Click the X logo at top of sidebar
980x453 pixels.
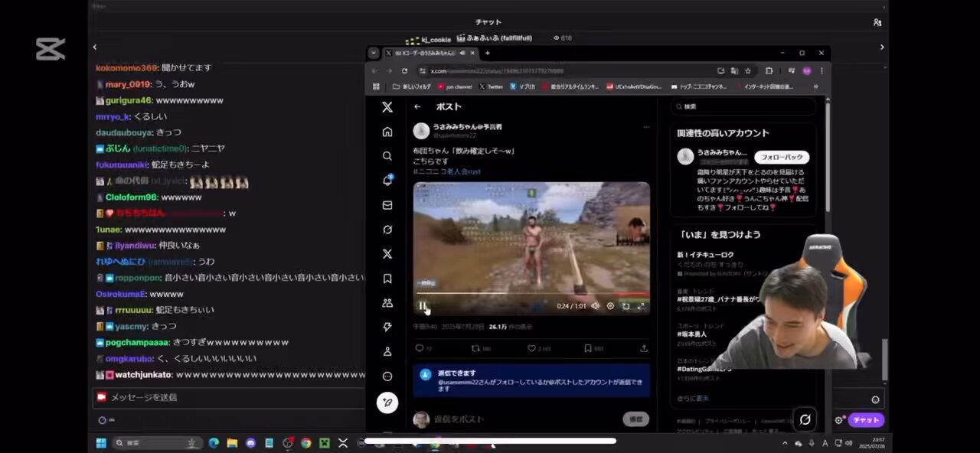387,107
